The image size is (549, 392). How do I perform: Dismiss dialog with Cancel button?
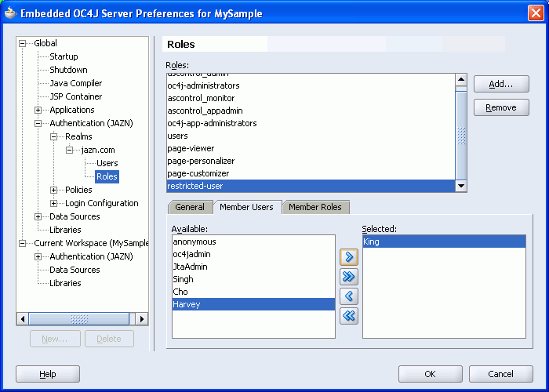click(500, 374)
